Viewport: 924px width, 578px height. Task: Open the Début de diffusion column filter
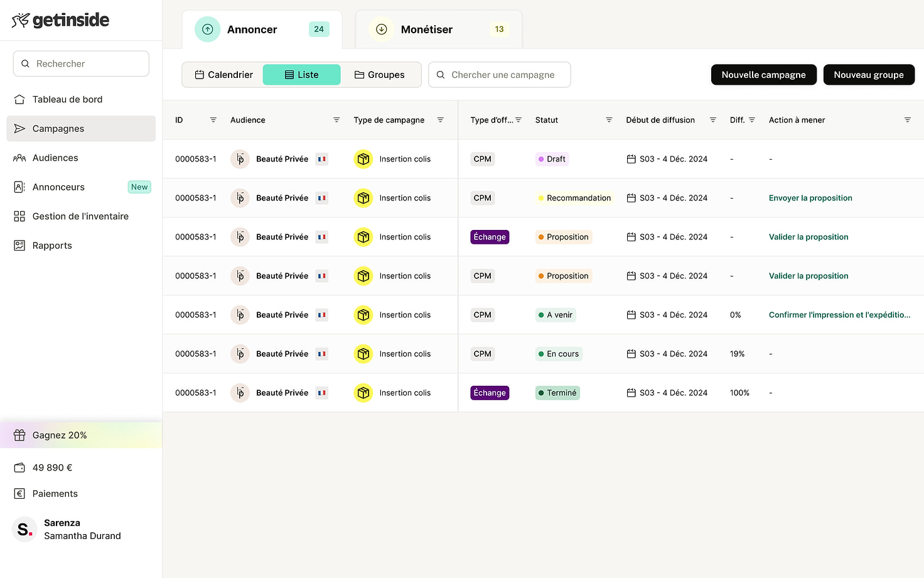pyautogui.click(x=713, y=120)
